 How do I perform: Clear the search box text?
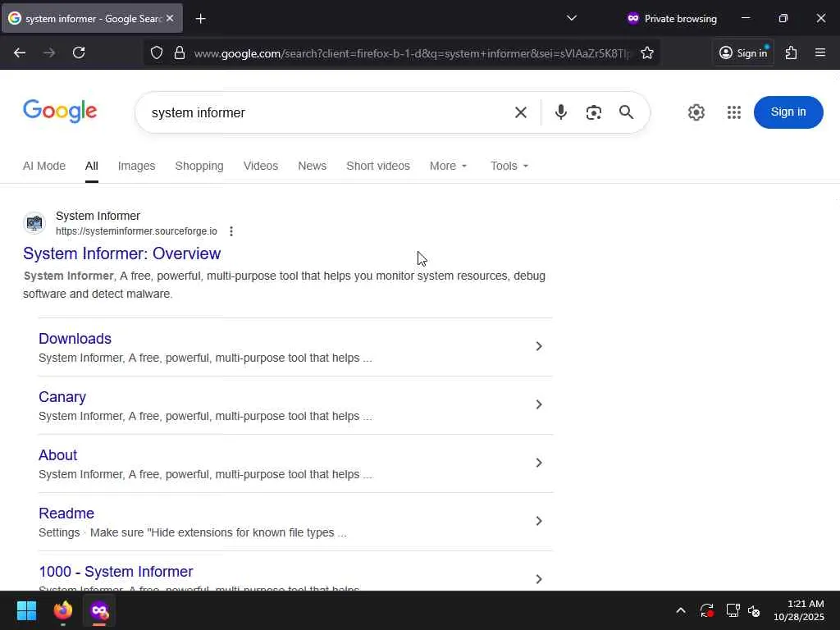tap(521, 112)
